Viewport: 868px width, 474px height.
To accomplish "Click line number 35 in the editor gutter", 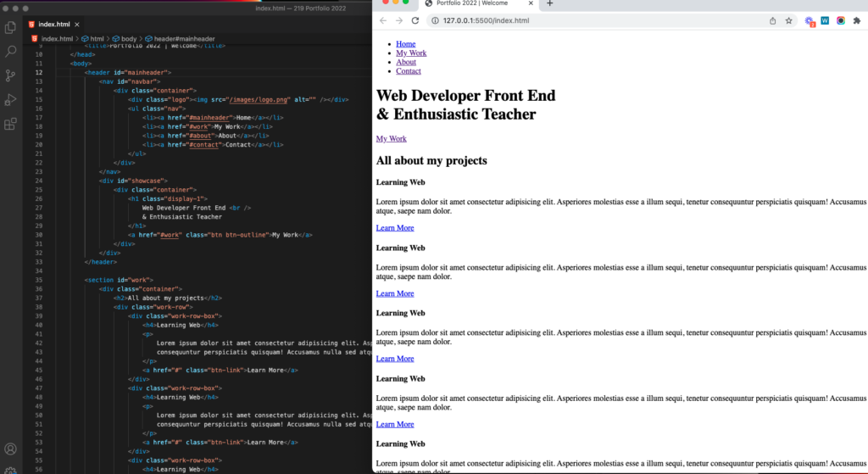I will coord(39,280).
